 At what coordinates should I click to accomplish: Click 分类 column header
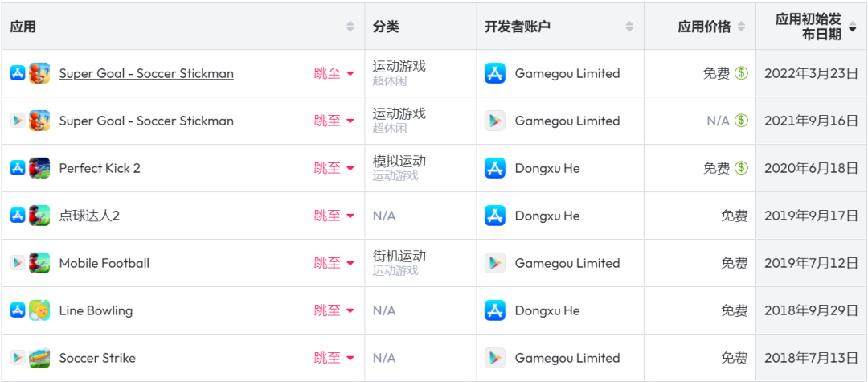coord(386,27)
